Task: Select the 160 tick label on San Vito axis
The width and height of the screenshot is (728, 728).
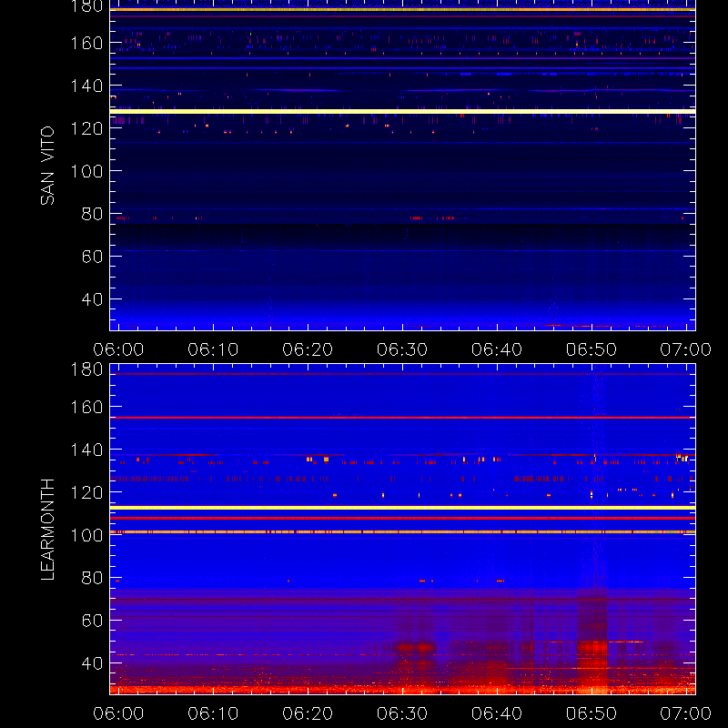Action: pos(86,43)
